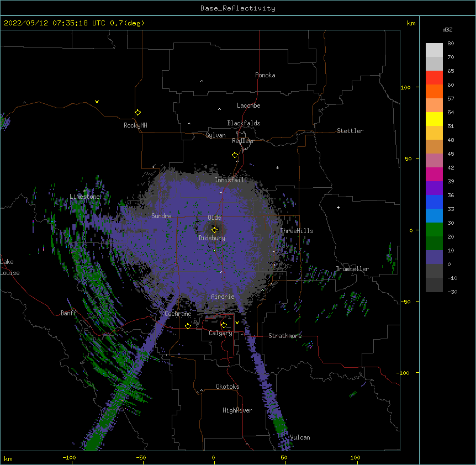Click the 100 km tick on bottom axis
The height and width of the screenshot is (465, 476).
355,458
